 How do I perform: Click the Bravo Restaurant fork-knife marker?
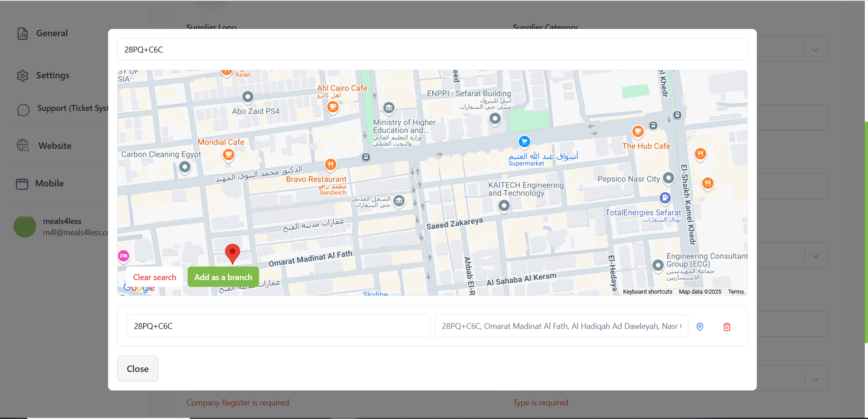pyautogui.click(x=330, y=165)
